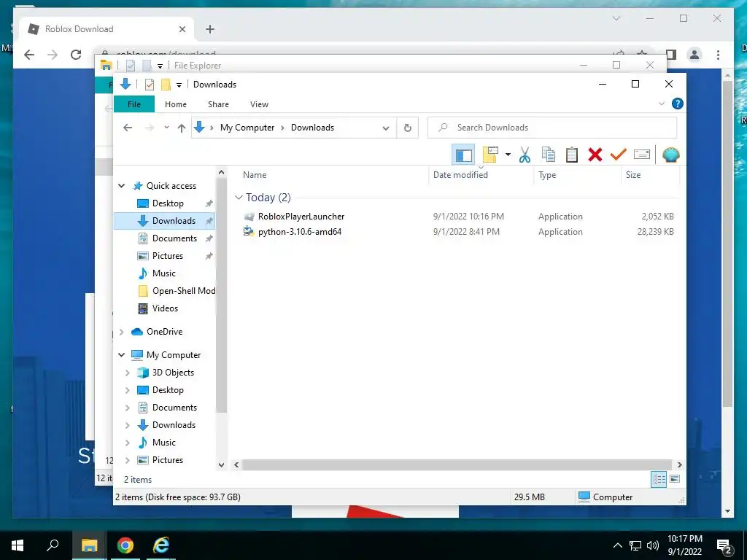This screenshot has height=560, width=747.
Task: Click My Computer in the address breadcrumb
Action: (247, 128)
